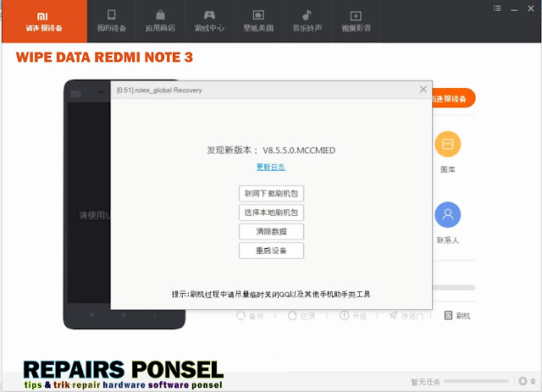Click the storage bar under contacts
Image resolution: width=542 pixels, height=392 pixels.
pyautogui.click(x=454, y=288)
